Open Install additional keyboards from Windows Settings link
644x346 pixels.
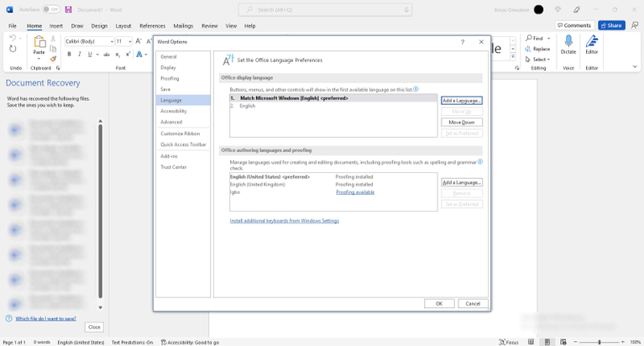pos(284,221)
